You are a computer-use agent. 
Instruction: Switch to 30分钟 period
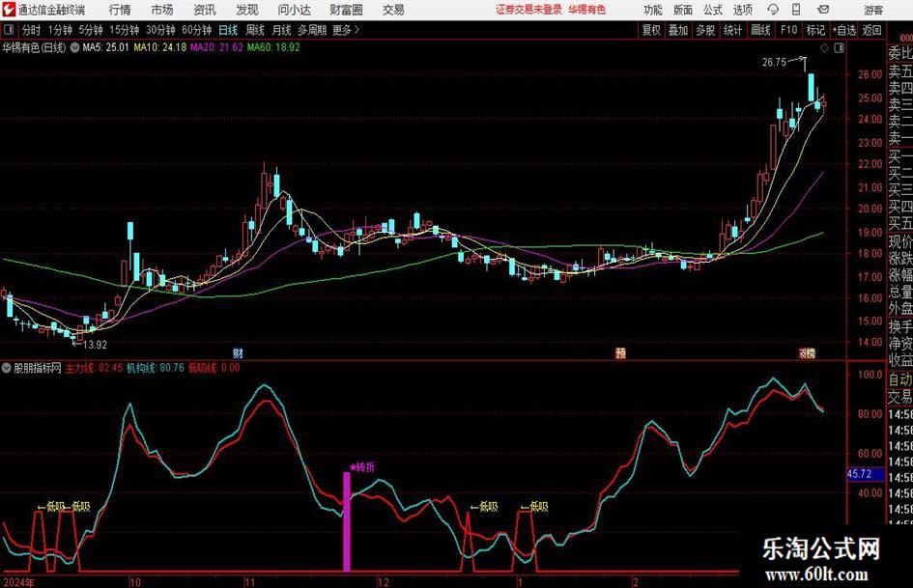coord(160,30)
